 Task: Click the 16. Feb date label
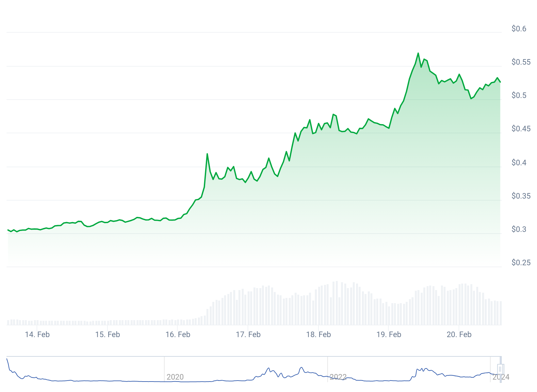click(x=178, y=335)
